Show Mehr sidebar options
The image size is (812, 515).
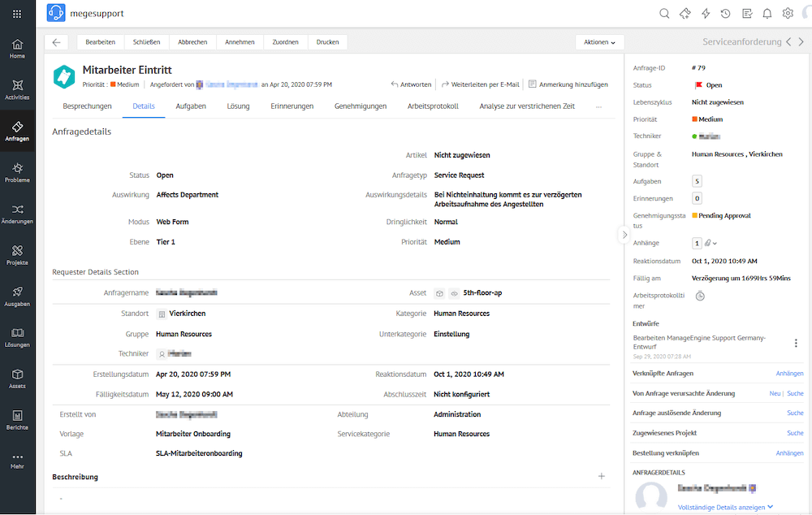click(17, 461)
